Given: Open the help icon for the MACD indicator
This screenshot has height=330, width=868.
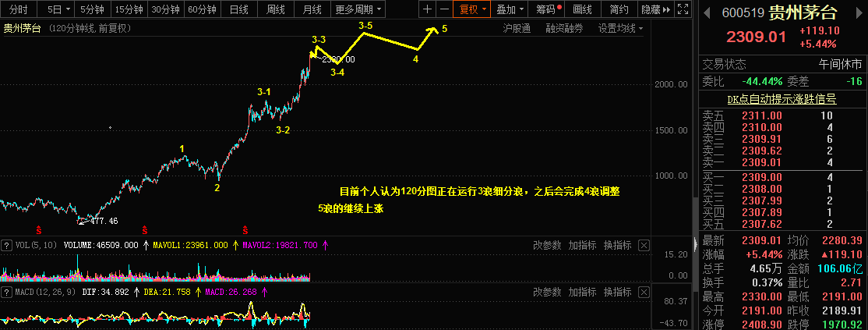Looking at the screenshot, I should (x=7, y=292).
